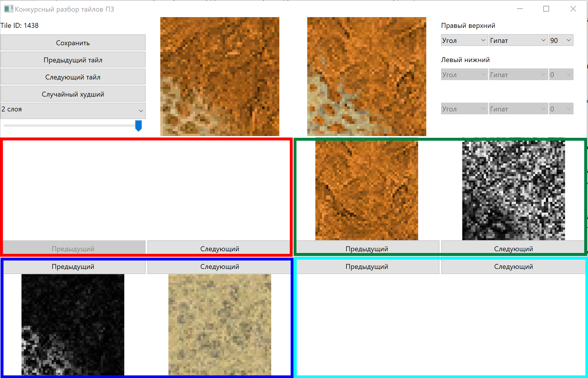Click the application icon in title bar

point(8,9)
